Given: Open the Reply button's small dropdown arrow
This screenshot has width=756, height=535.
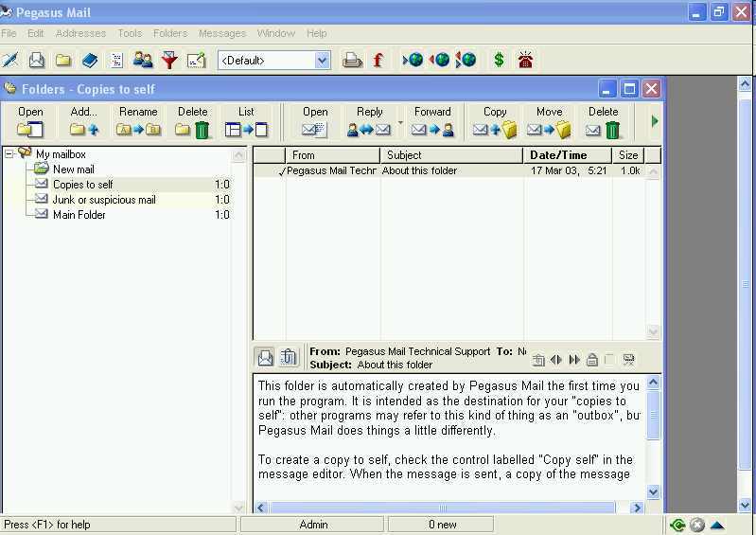Looking at the screenshot, I should point(400,122).
